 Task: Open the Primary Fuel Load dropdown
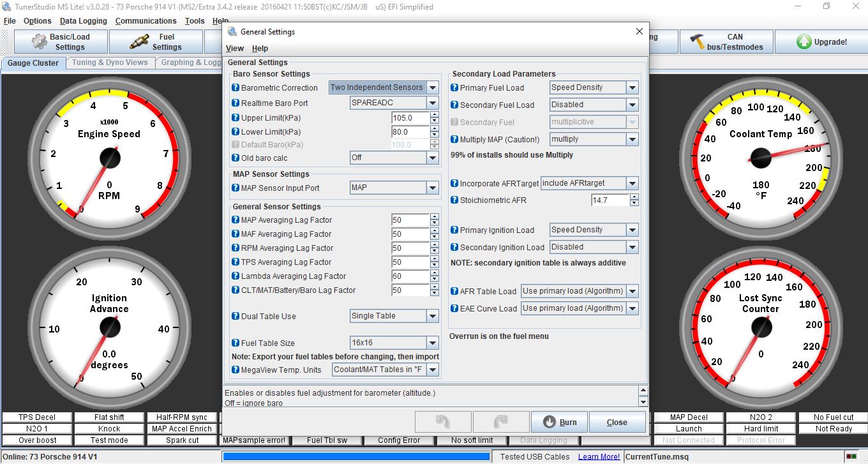point(632,88)
